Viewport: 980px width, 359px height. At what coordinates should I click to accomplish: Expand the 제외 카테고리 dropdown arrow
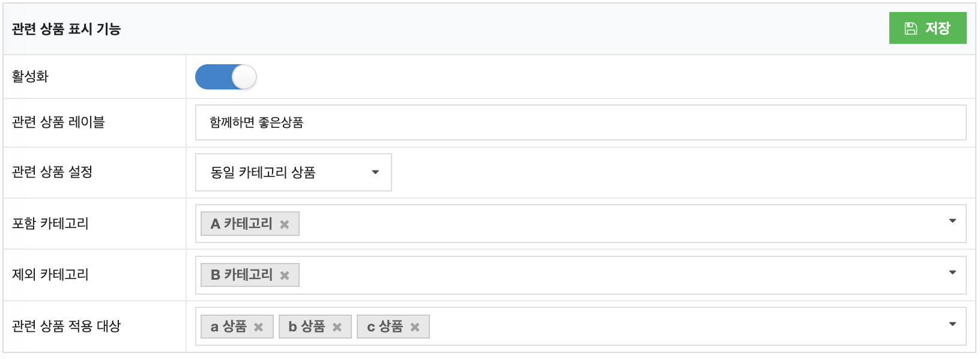[x=952, y=273]
